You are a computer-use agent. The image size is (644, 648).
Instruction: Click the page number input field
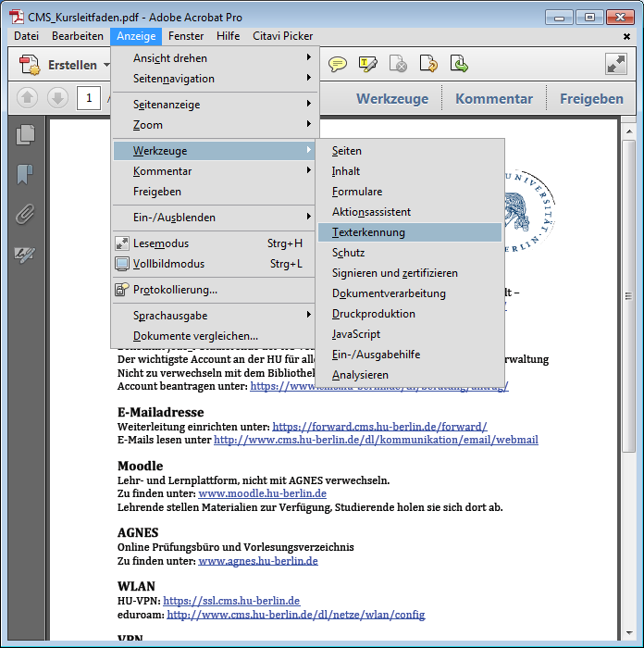(x=89, y=98)
